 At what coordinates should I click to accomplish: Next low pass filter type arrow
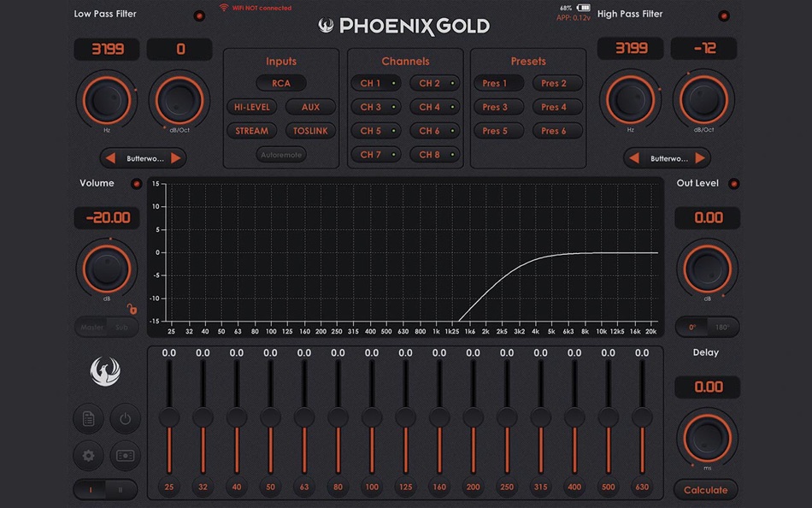pos(175,158)
